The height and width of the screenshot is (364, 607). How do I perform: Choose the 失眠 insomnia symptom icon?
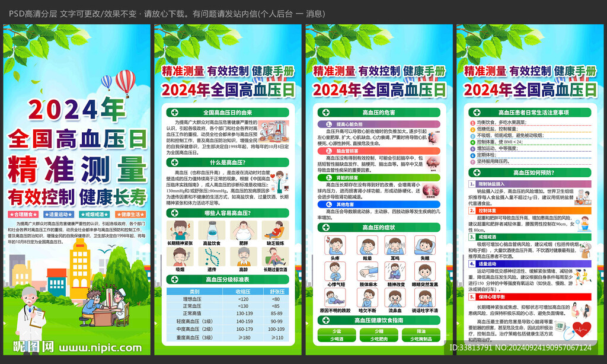coord(425,245)
